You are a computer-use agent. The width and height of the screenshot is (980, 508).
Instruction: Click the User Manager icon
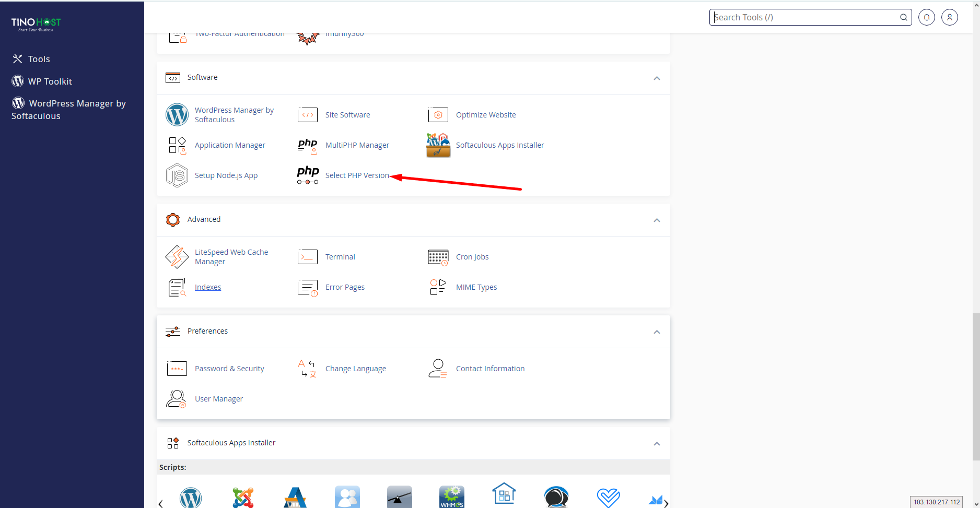[176, 399]
